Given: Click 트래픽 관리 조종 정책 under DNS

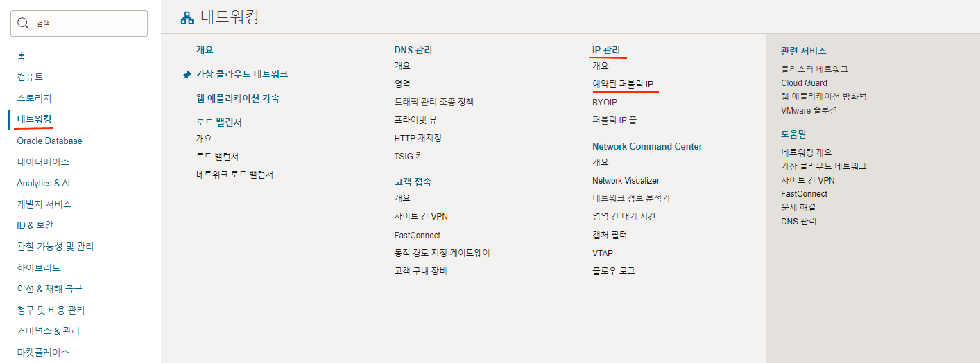Looking at the screenshot, I should (x=433, y=102).
